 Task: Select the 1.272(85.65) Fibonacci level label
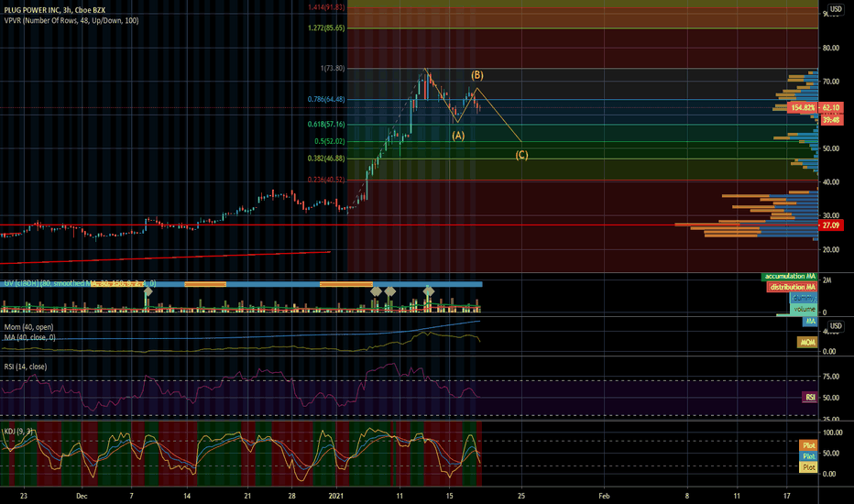[x=326, y=27]
